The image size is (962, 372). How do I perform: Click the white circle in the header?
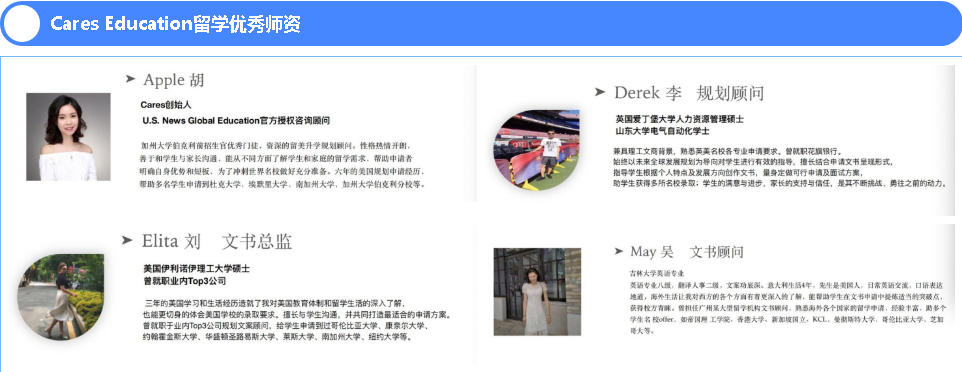[x=21, y=24]
